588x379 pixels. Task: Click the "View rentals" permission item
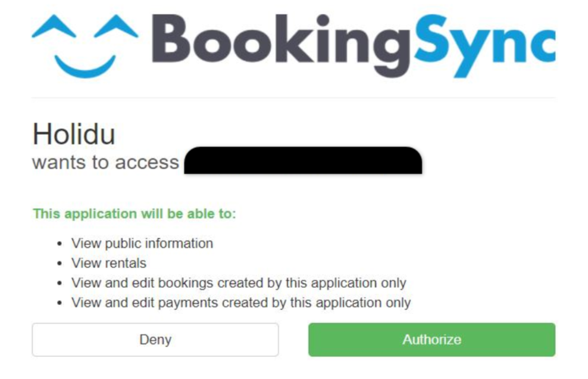(109, 263)
